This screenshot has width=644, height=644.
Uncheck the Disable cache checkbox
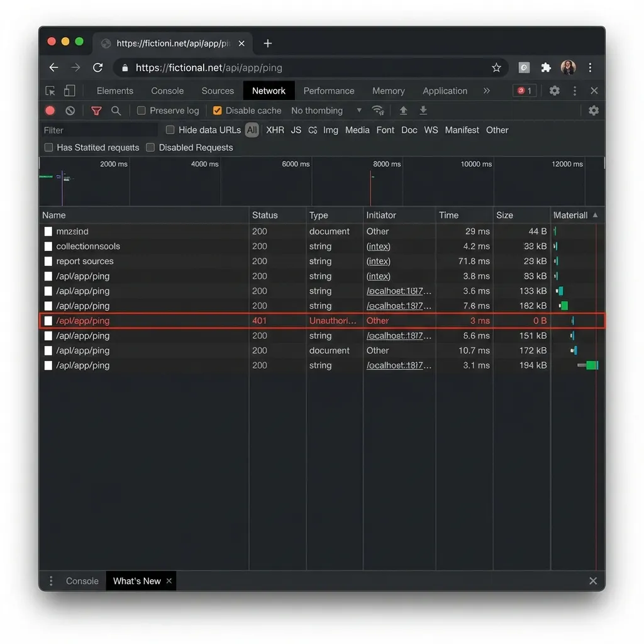218,111
